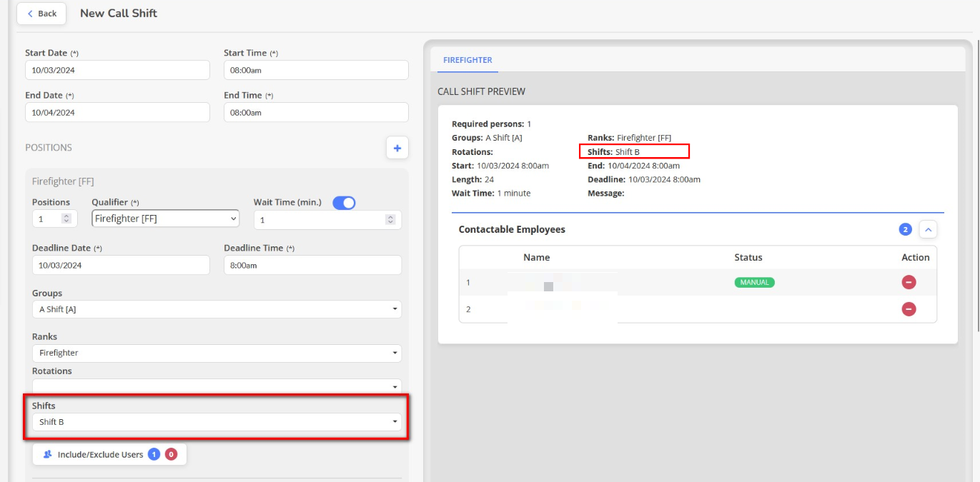Screen dimensions: 980x482
Task: Go back using the Back button
Action: pyautogui.click(x=41, y=14)
